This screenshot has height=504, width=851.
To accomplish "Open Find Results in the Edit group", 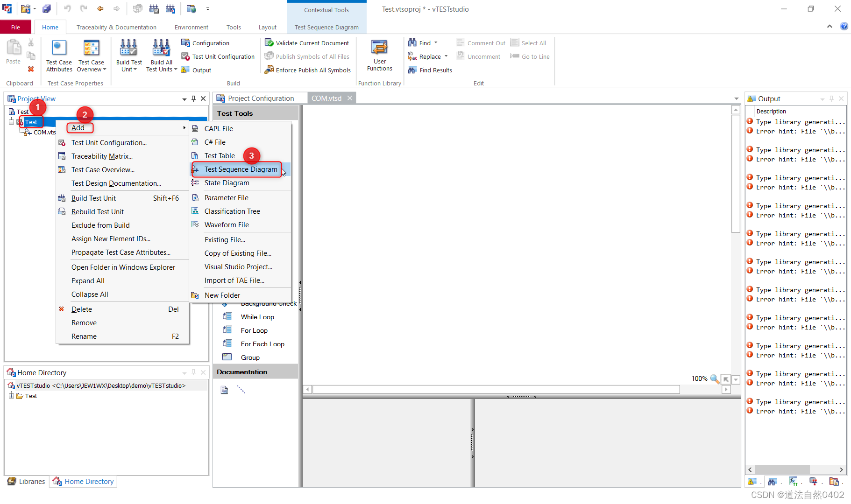I will pos(429,70).
